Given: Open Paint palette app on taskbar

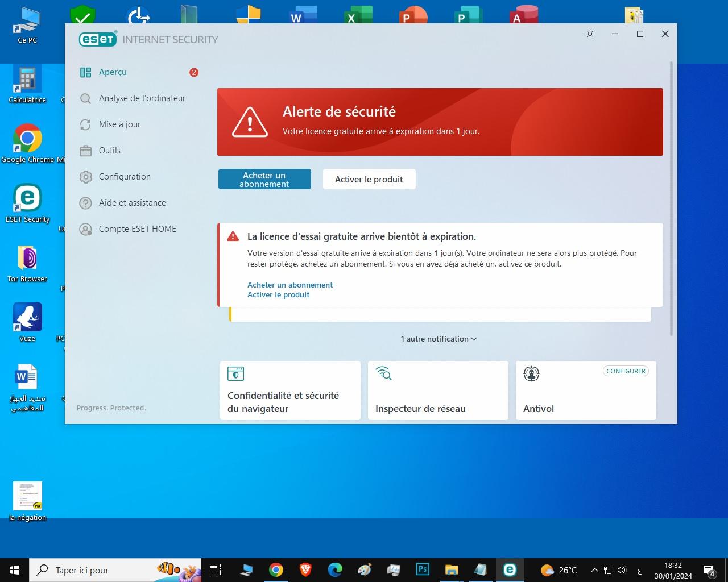Looking at the screenshot, I should click(x=364, y=569).
